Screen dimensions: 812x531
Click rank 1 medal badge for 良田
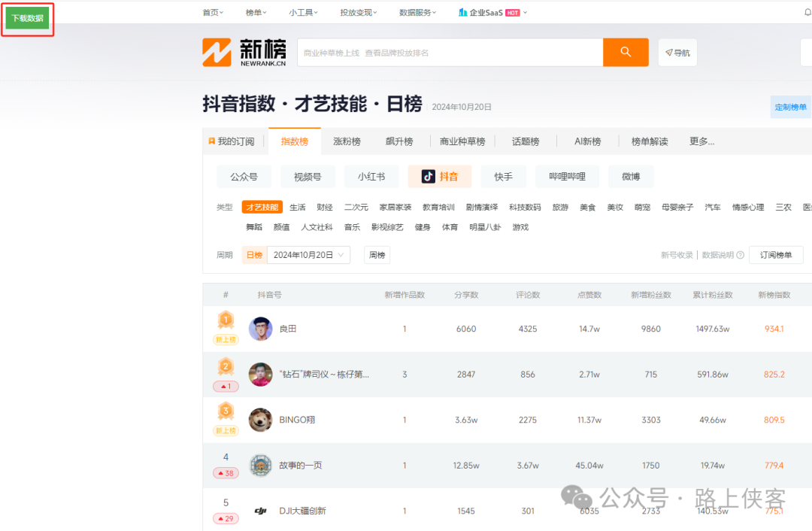[x=226, y=320]
